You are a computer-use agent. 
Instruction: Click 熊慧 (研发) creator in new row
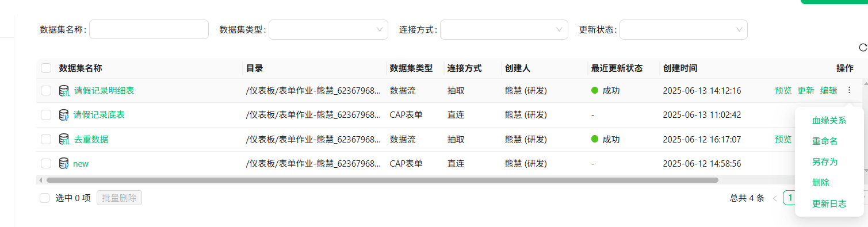click(526, 164)
